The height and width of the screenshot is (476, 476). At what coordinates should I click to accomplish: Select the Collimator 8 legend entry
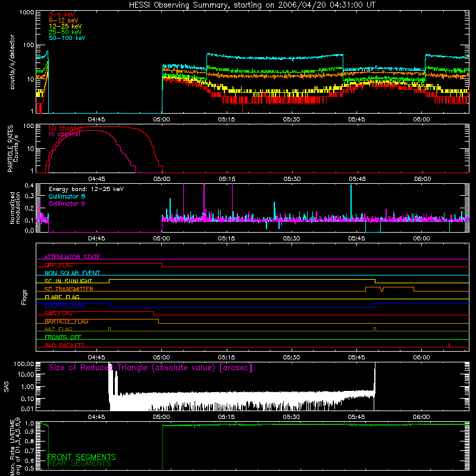tap(67, 196)
